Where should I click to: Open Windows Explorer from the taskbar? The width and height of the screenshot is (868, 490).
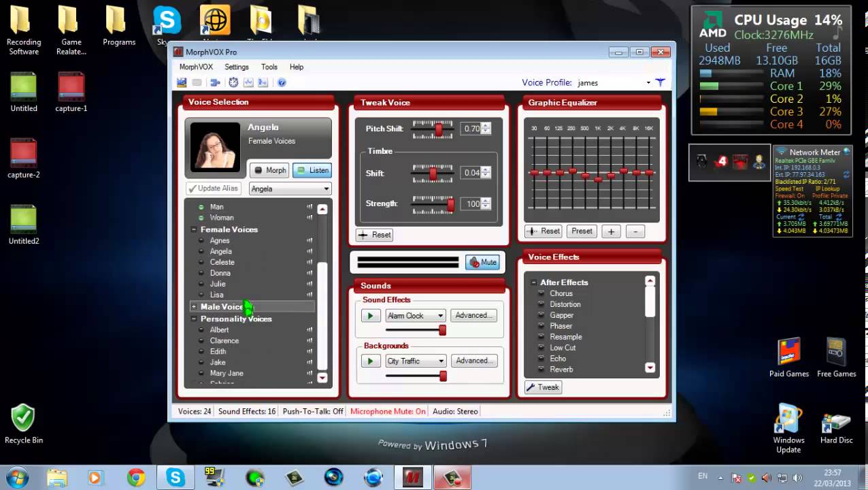coord(57,477)
